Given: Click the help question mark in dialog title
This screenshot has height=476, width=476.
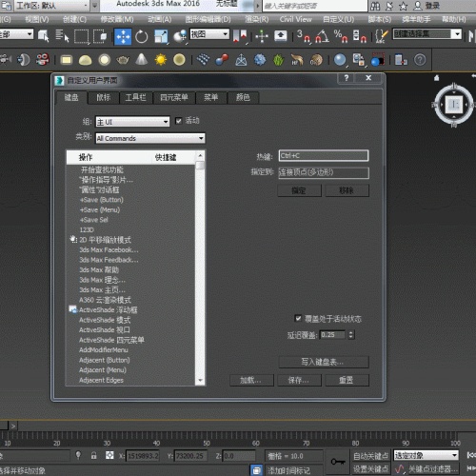Looking at the screenshot, I should [x=347, y=78].
